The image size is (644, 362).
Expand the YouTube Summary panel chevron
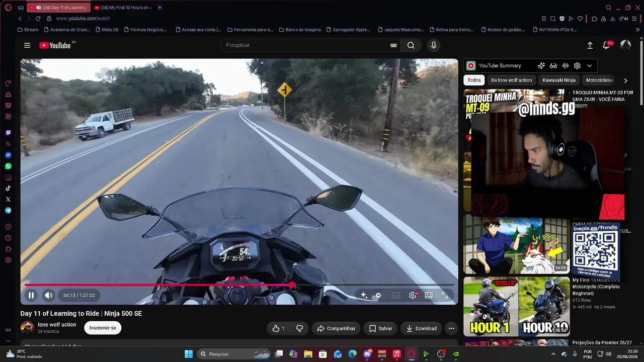pyautogui.click(x=589, y=65)
